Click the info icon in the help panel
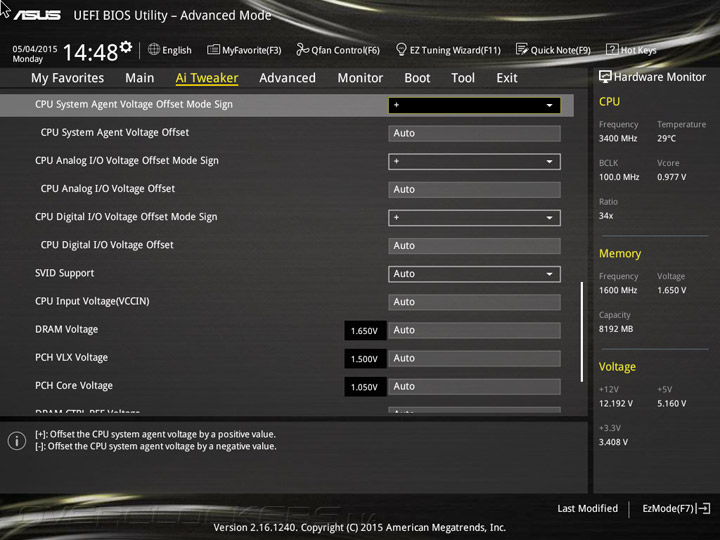Screen dimensions: 720x540 pyautogui.click(x=17, y=441)
